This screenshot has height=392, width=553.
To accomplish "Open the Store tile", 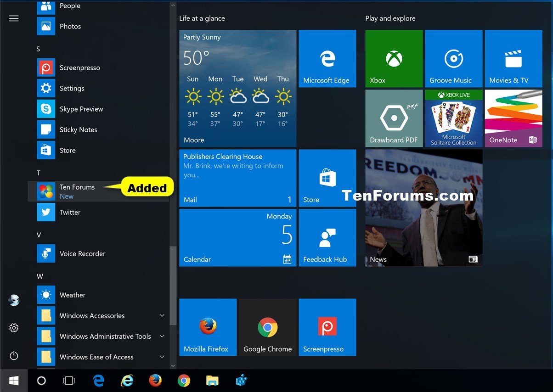I will [327, 178].
